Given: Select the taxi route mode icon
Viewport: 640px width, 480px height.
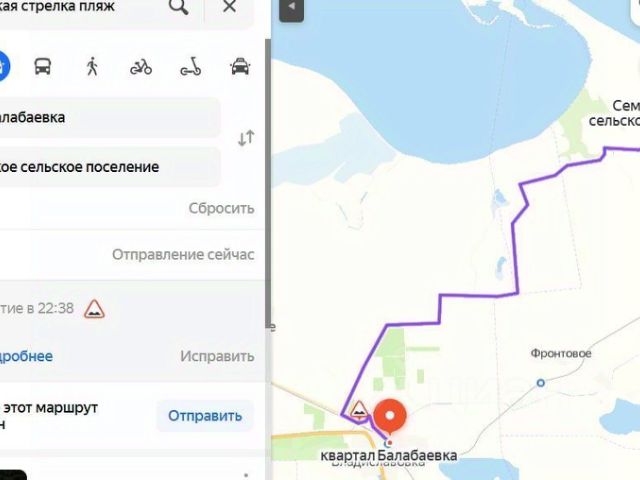Looking at the screenshot, I should pos(240,67).
